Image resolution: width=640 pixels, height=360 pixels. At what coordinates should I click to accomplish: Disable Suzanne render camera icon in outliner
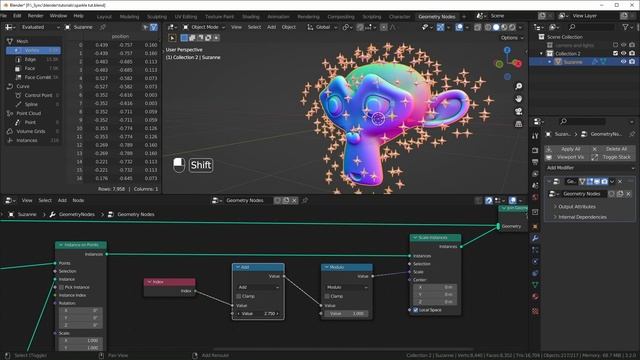pos(632,62)
